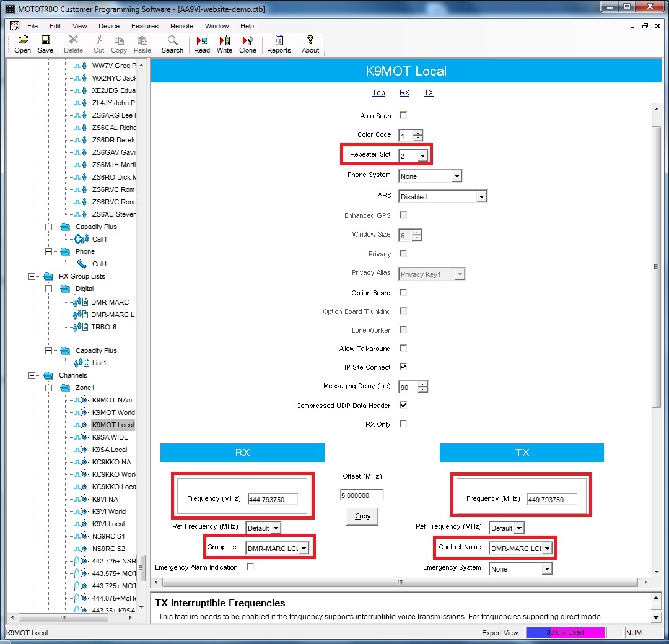This screenshot has width=669, height=644.
Task: Enable the RX Only checkbox
Action: [403, 424]
